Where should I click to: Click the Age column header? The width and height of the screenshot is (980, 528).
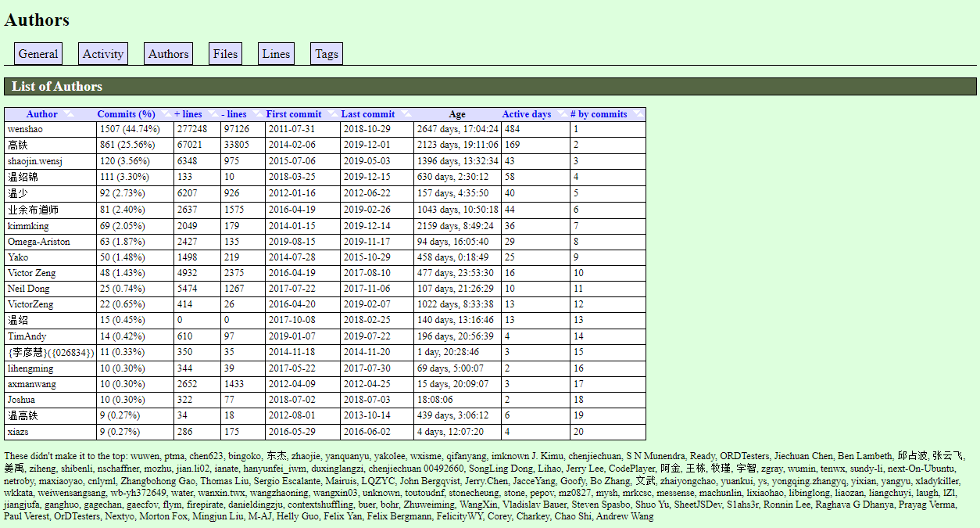(x=457, y=114)
